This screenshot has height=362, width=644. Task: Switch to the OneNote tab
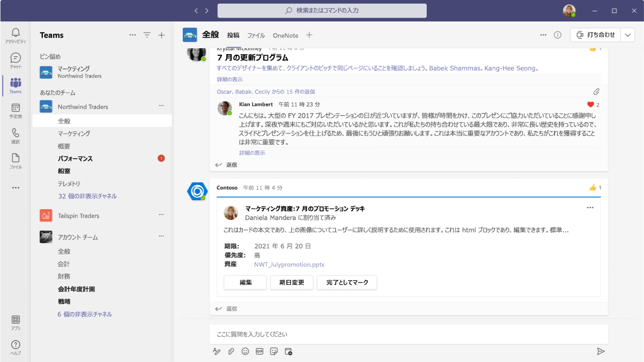285,35
